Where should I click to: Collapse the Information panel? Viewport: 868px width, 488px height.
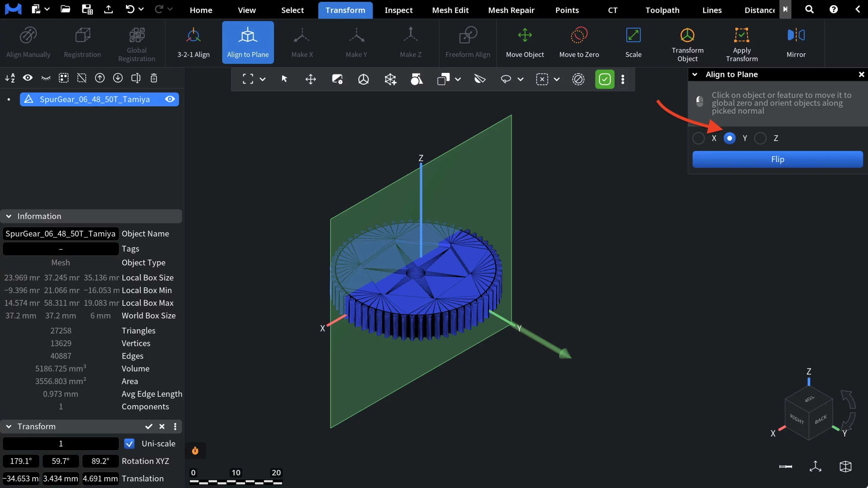click(9, 216)
